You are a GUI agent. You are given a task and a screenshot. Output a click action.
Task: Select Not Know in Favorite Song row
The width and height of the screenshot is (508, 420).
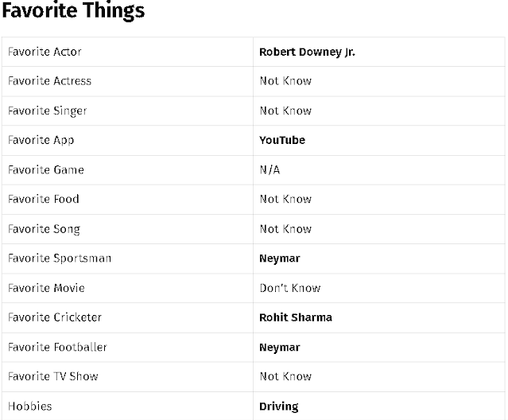285,229
